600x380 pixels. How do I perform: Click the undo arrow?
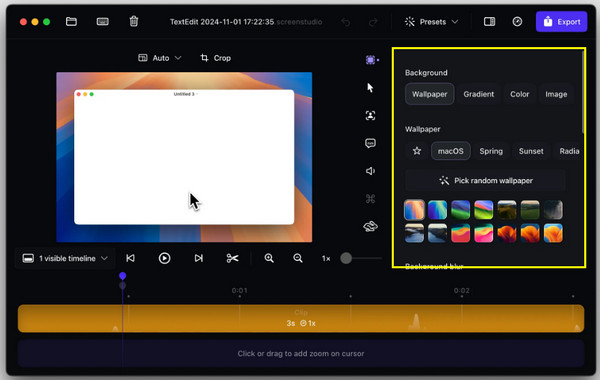pyautogui.click(x=346, y=22)
